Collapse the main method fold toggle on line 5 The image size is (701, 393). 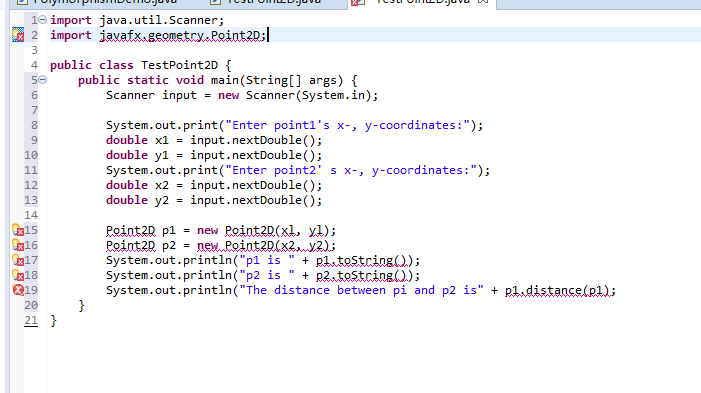pos(42,80)
